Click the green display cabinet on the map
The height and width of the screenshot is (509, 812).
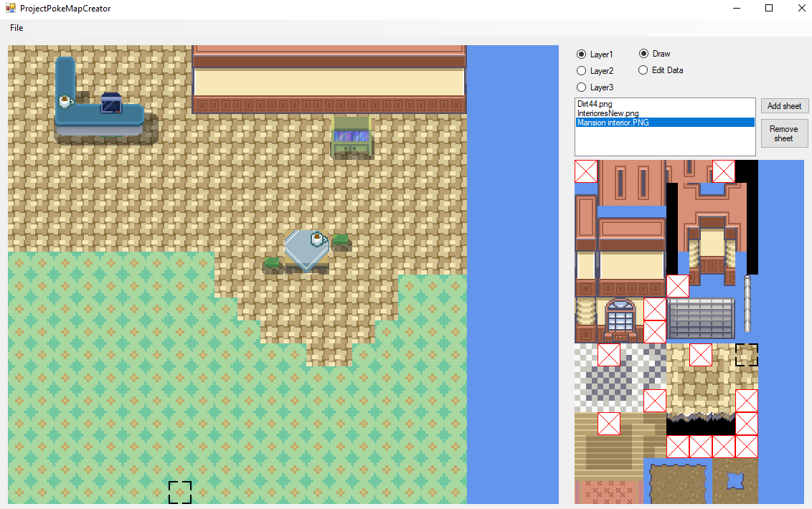pos(351,137)
